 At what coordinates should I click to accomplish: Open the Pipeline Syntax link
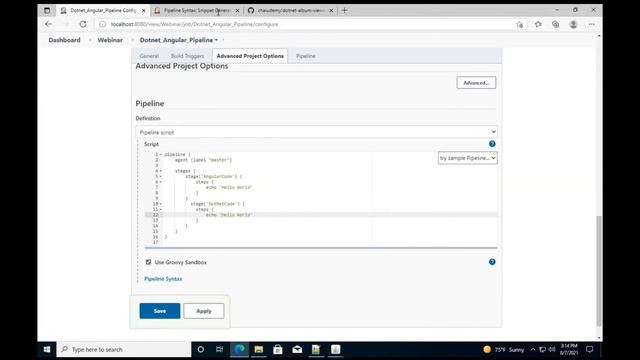[163, 279]
